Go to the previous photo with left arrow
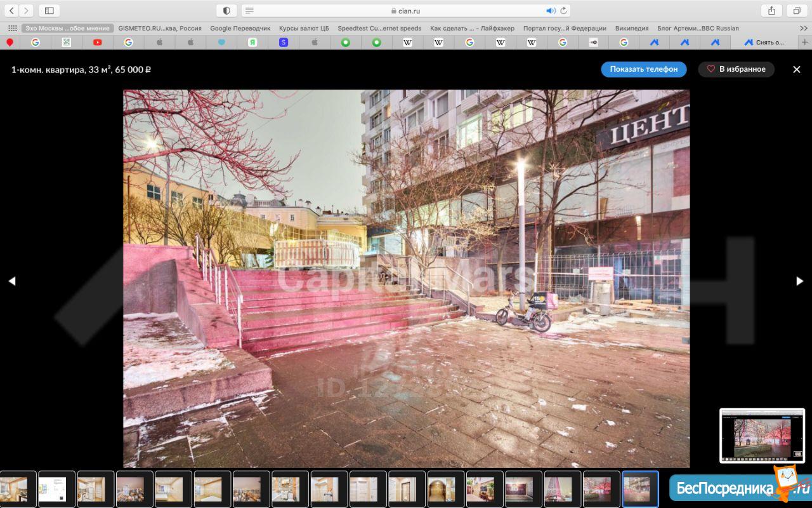 [11, 281]
